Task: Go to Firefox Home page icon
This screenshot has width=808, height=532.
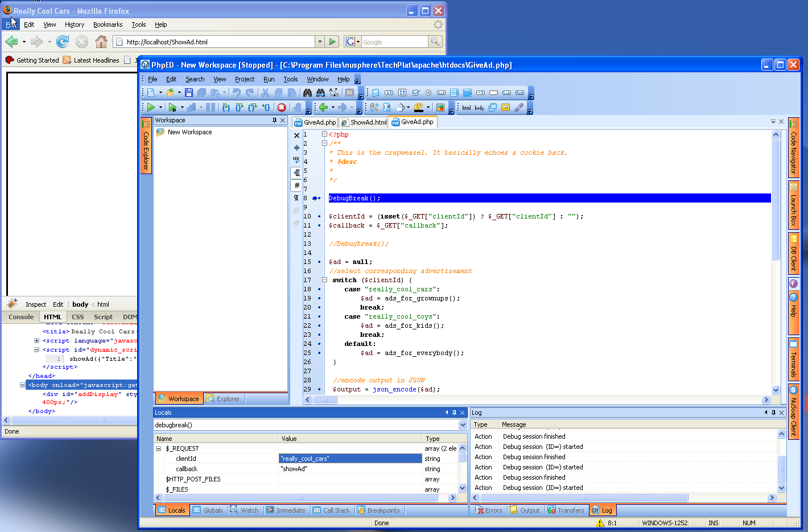Action: click(x=101, y=42)
